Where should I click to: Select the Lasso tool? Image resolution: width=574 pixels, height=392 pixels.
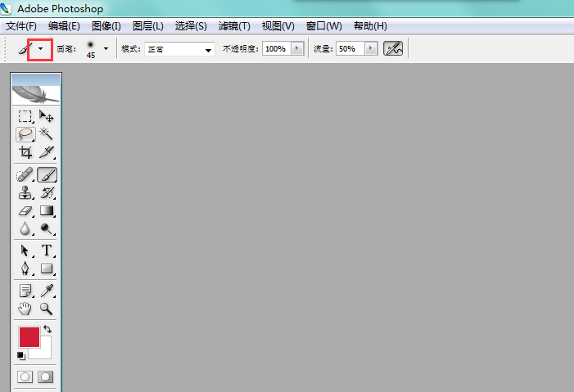tap(25, 134)
